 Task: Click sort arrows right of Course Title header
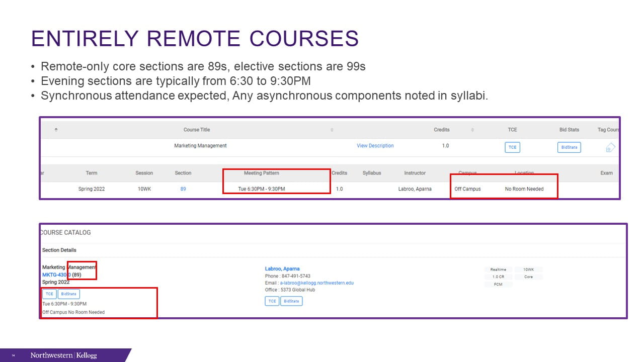tap(332, 130)
